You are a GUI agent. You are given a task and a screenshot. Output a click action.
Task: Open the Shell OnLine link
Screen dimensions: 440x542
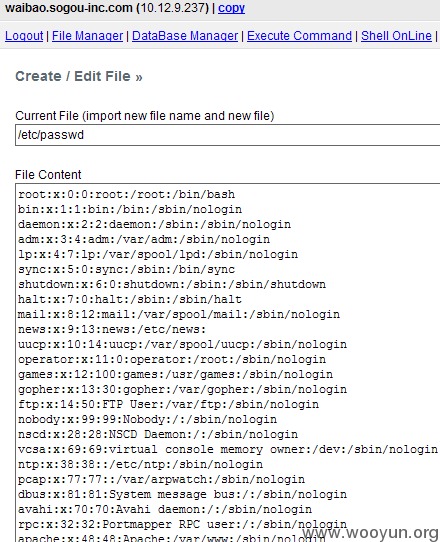[396, 36]
